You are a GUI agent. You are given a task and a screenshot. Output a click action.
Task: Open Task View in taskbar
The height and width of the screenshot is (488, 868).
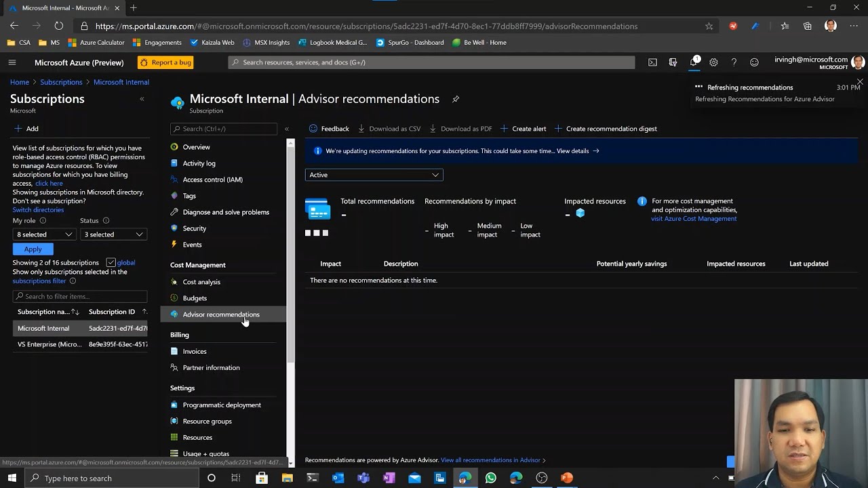tap(235, 478)
